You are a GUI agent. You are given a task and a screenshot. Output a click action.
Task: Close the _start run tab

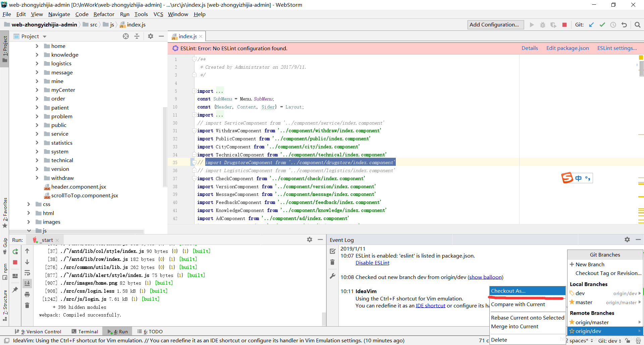pyautogui.click(x=57, y=240)
